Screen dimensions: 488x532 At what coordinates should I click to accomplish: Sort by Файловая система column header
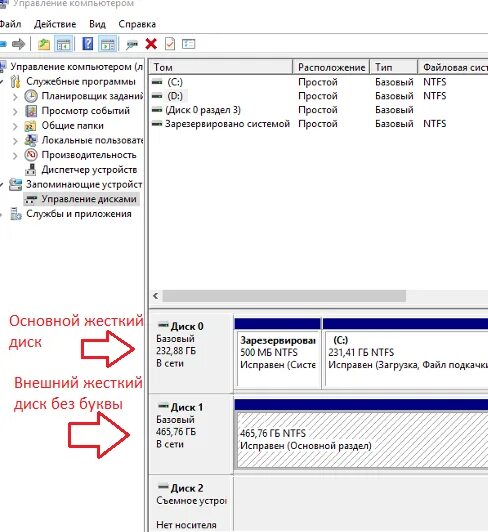tap(454, 67)
